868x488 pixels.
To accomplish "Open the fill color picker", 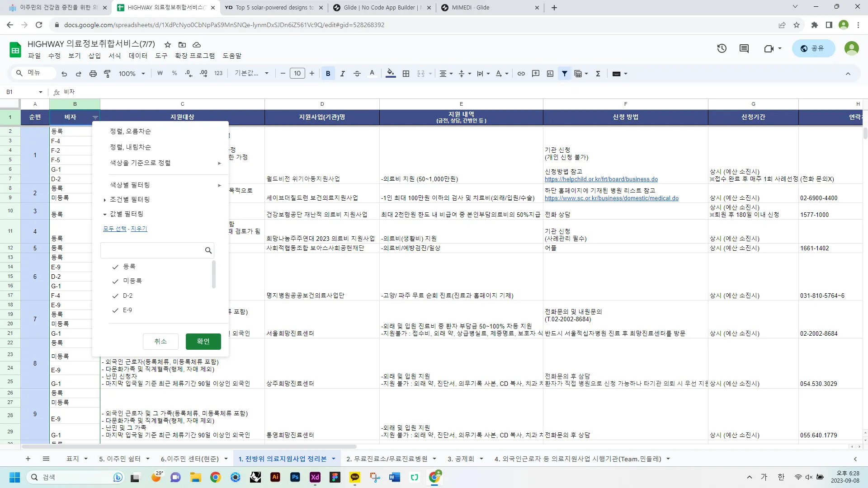I will pyautogui.click(x=390, y=74).
